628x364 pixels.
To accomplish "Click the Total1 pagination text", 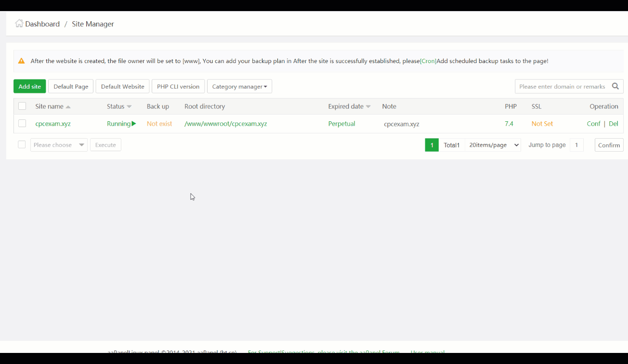I will (x=452, y=145).
